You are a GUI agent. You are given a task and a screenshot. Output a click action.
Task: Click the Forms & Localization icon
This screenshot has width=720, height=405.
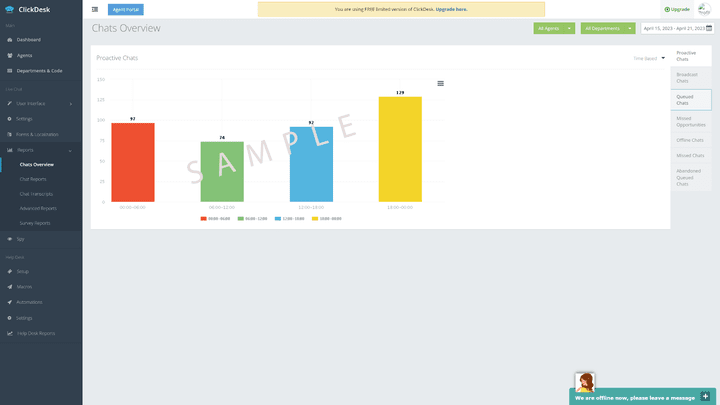(x=10, y=135)
